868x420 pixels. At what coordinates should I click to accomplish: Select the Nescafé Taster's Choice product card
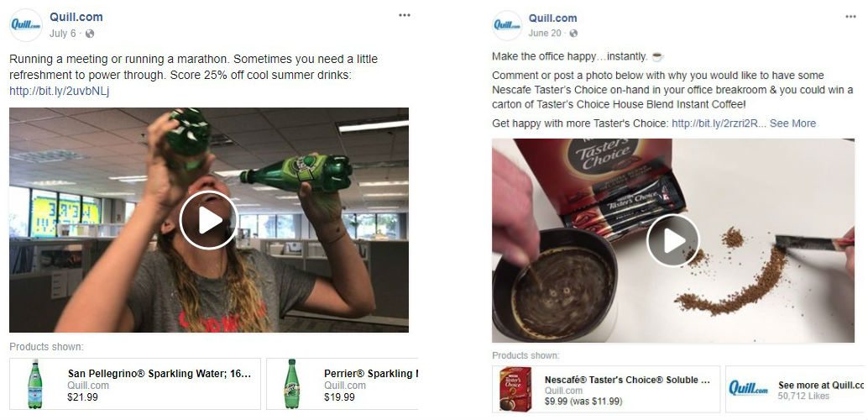(606, 389)
